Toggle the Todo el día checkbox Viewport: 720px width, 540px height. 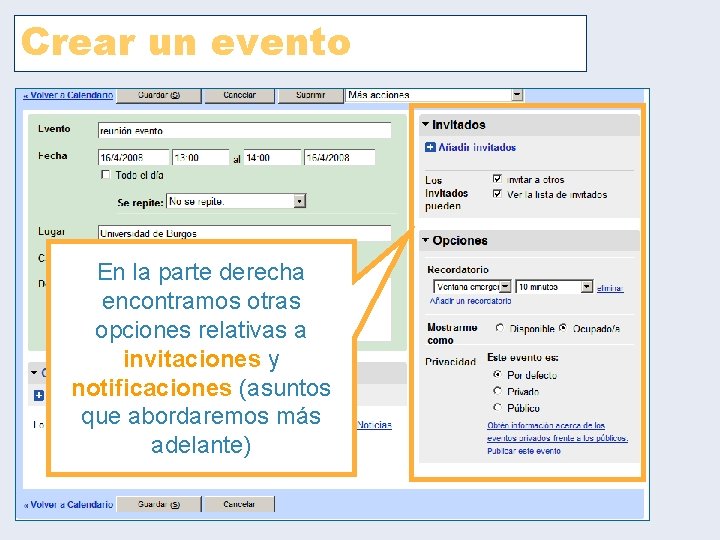tap(106, 175)
